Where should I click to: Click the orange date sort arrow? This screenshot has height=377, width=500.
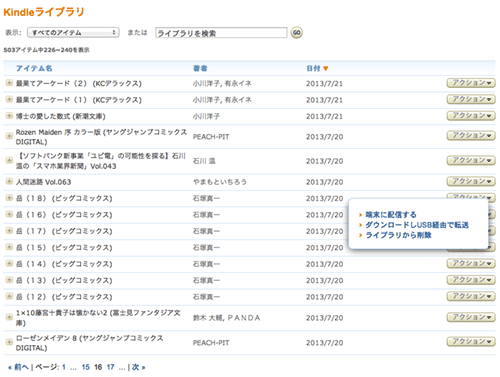click(x=326, y=68)
